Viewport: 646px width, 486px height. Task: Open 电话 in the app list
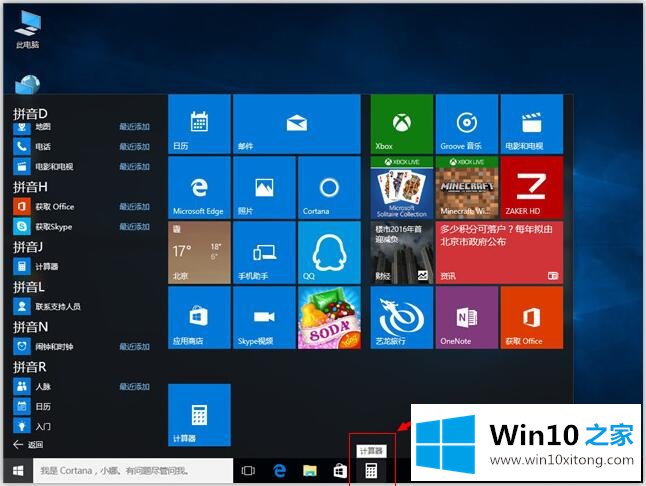(x=82, y=146)
